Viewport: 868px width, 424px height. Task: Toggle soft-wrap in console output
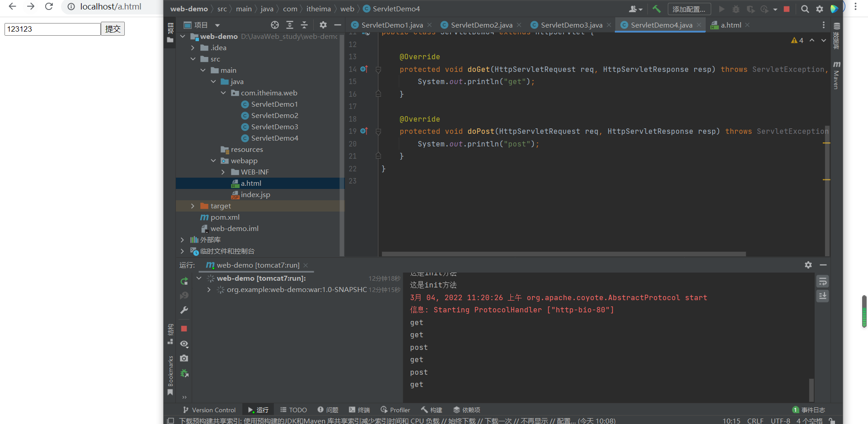pyautogui.click(x=822, y=282)
